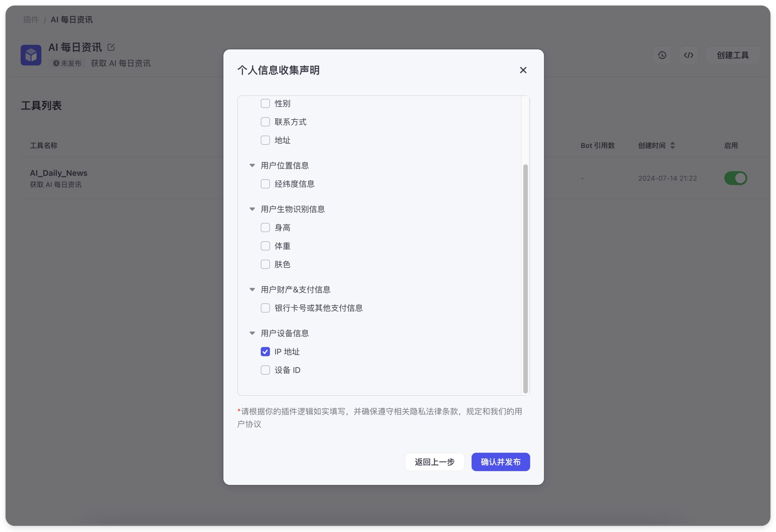Click the edit icon next to plugin title
The height and width of the screenshot is (532, 776).
(x=111, y=47)
